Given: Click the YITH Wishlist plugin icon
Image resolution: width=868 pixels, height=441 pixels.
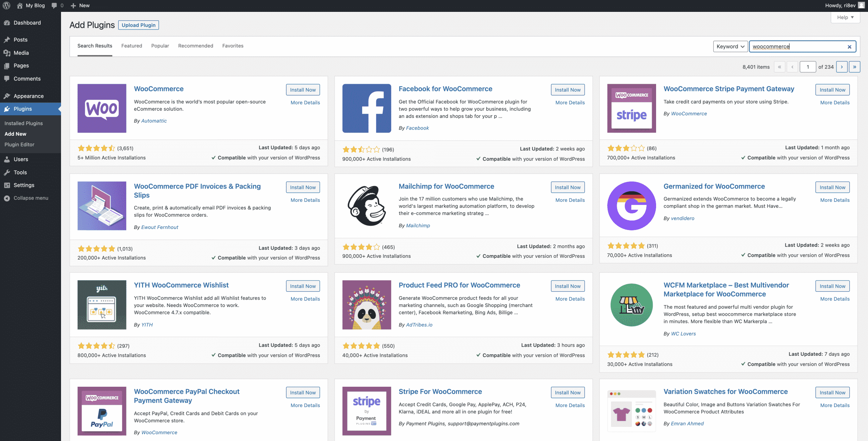Looking at the screenshot, I should click(102, 305).
